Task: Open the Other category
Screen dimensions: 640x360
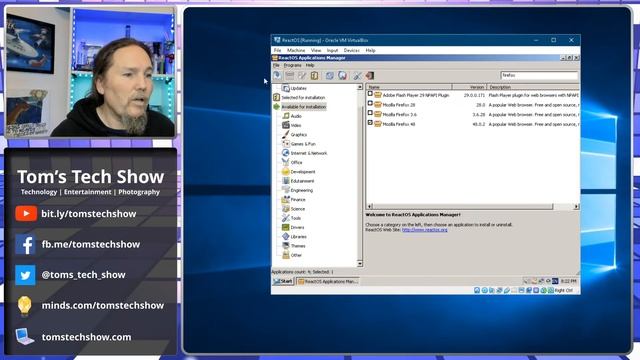Action: pyautogui.click(x=296, y=256)
